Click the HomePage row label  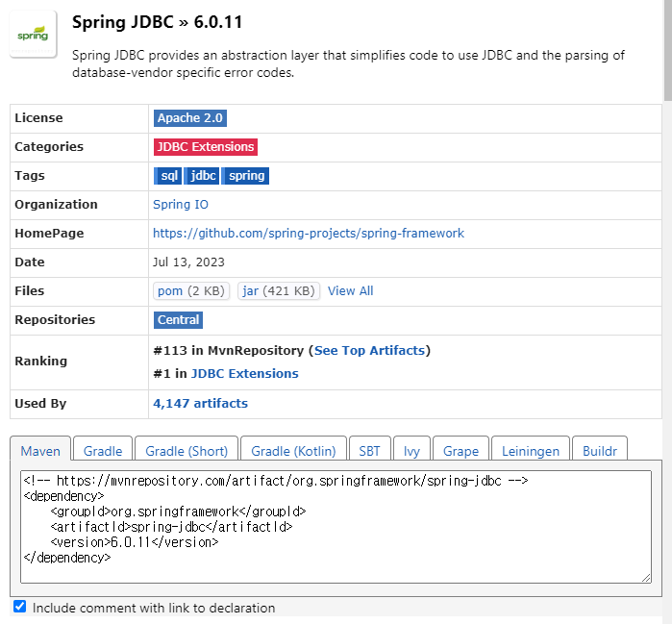pos(49,234)
